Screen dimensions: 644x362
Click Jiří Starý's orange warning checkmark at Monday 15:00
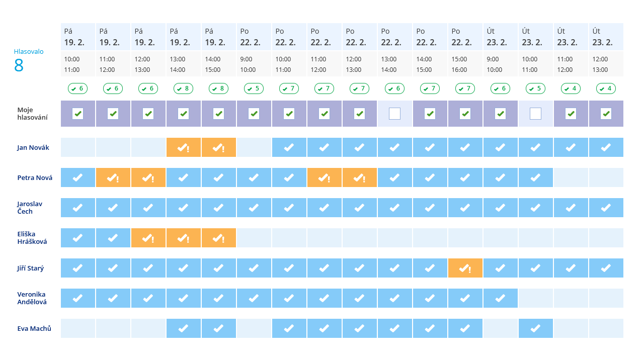[x=465, y=268]
